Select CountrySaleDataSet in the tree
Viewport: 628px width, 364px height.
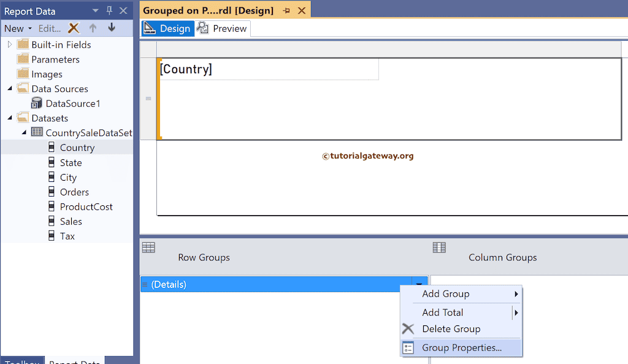[88, 133]
